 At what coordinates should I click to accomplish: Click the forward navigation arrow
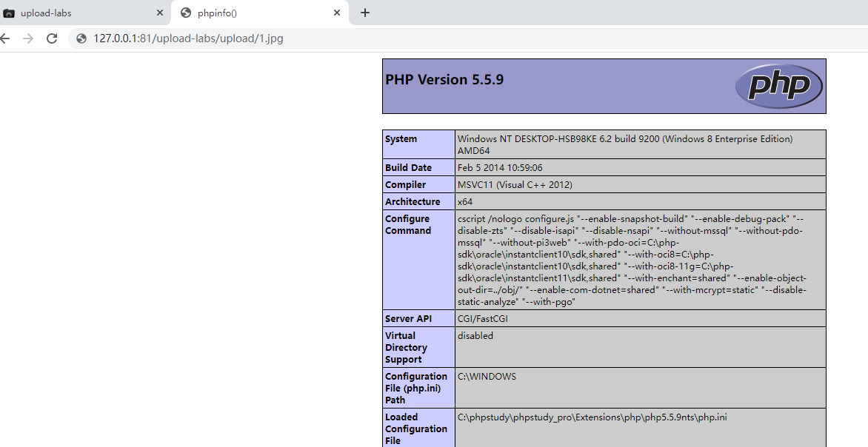tap(27, 37)
